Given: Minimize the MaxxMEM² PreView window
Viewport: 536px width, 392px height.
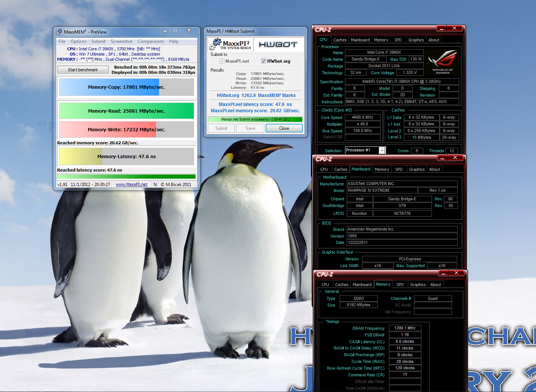Looking at the screenshot, I should [165, 31].
